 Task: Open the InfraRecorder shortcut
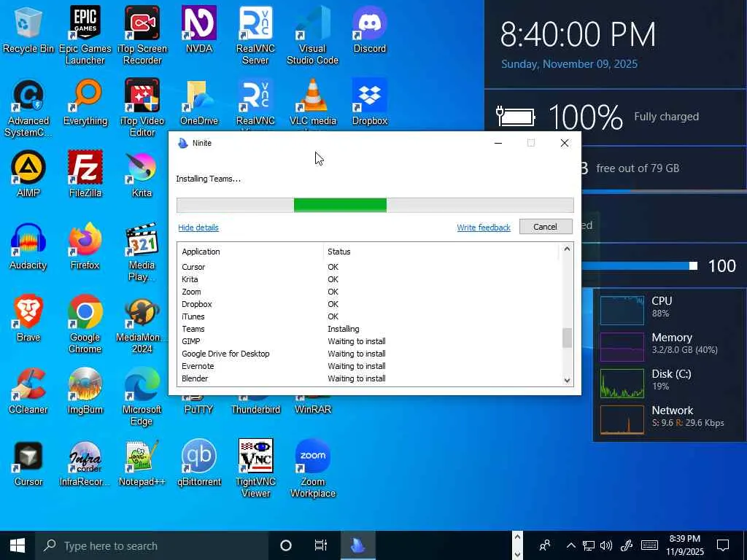(x=85, y=463)
